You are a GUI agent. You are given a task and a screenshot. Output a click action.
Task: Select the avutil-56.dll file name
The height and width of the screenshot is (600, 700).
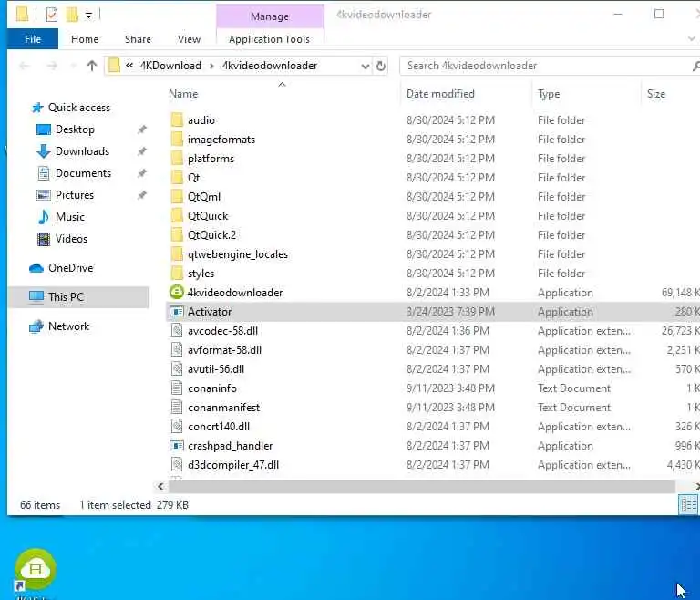[216, 369]
